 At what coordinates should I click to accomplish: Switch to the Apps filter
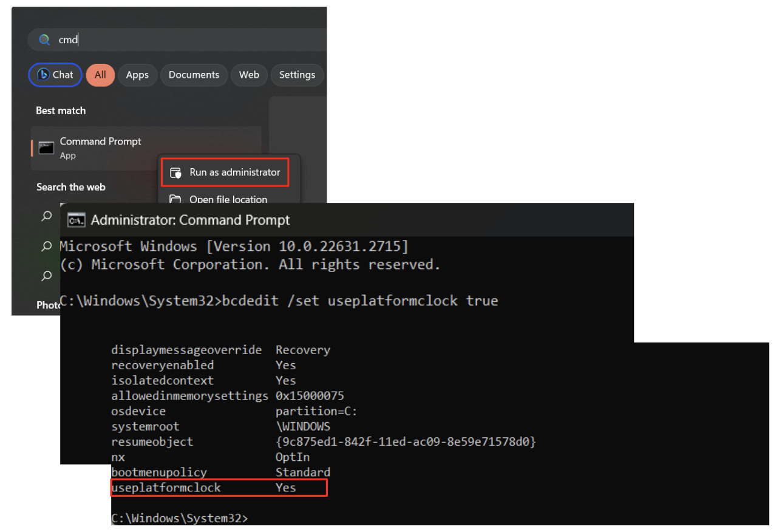(x=137, y=75)
